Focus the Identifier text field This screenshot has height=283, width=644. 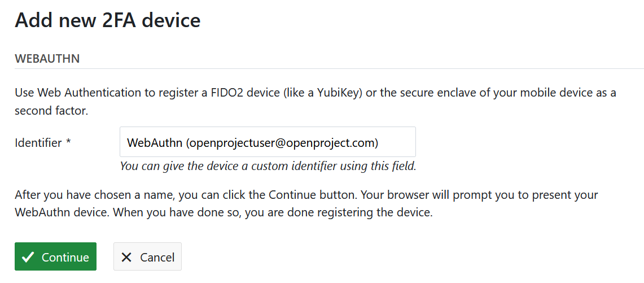coord(268,142)
